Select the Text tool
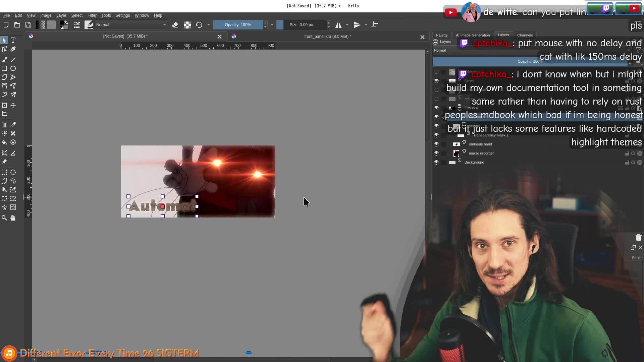This screenshot has height=362, width=644. [13, 40]
